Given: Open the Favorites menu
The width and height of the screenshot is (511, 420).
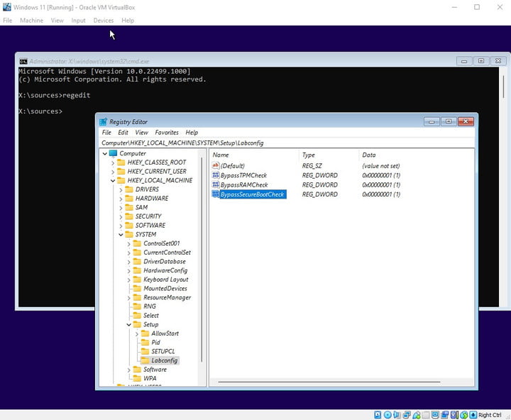Looking at the screenshot, I should [167, 132].
